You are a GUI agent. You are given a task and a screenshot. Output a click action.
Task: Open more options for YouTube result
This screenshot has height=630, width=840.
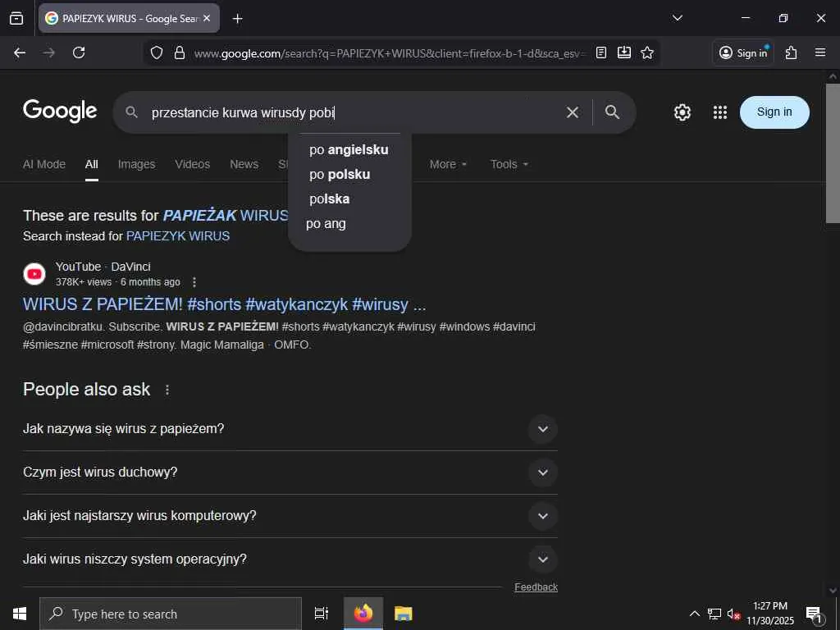194,282
